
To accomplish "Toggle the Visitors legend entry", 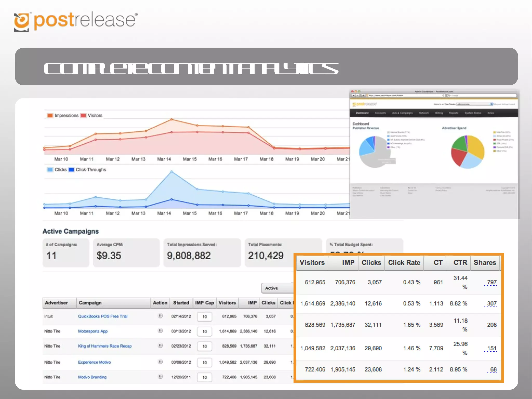I will coord(92,115).
